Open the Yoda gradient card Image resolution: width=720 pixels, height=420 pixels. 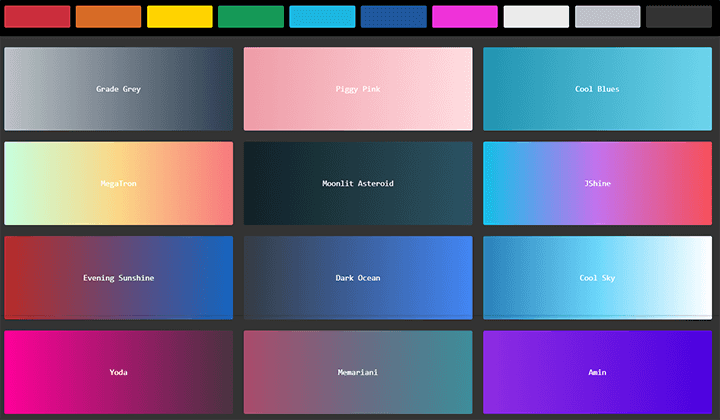(x=118, y=372)
